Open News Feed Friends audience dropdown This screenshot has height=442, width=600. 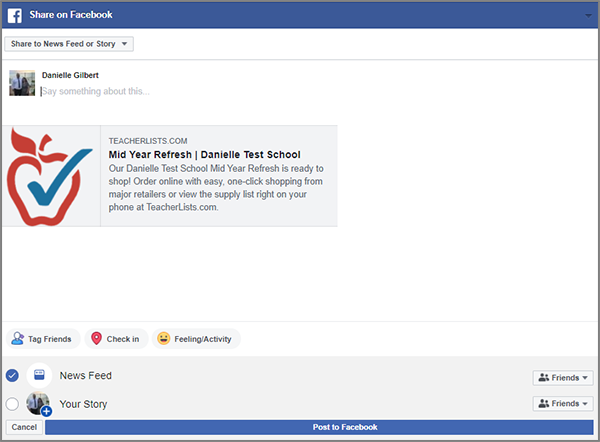pyautogui.click(x=563, y=378)
